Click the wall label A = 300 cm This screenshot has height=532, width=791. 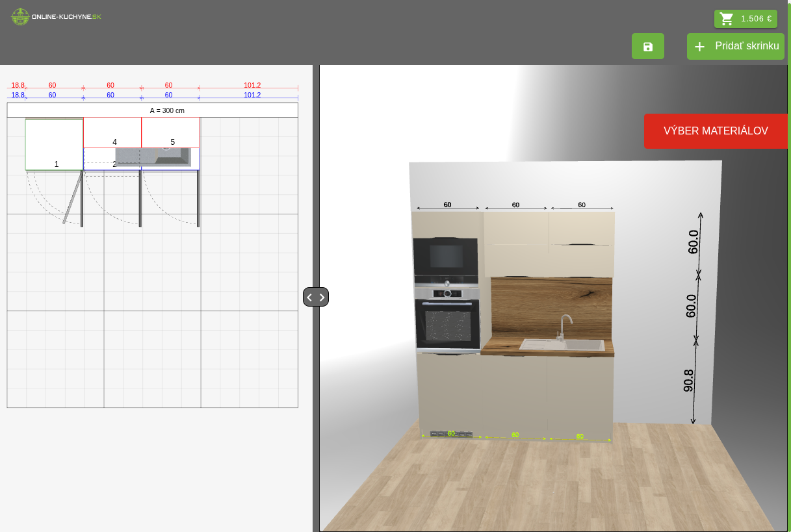pyautogui.click(x=167, y=110)
